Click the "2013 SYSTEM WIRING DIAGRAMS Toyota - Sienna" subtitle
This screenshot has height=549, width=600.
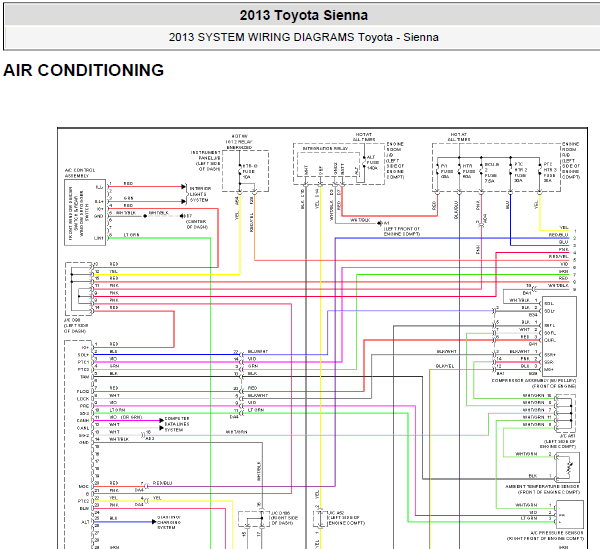coord(303,37)
